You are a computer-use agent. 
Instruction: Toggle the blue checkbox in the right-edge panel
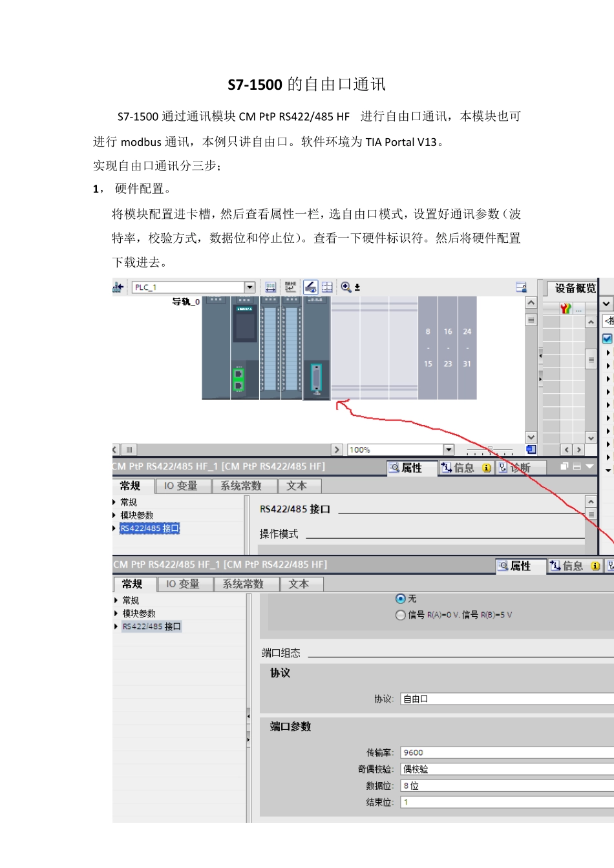pos(608,338)
